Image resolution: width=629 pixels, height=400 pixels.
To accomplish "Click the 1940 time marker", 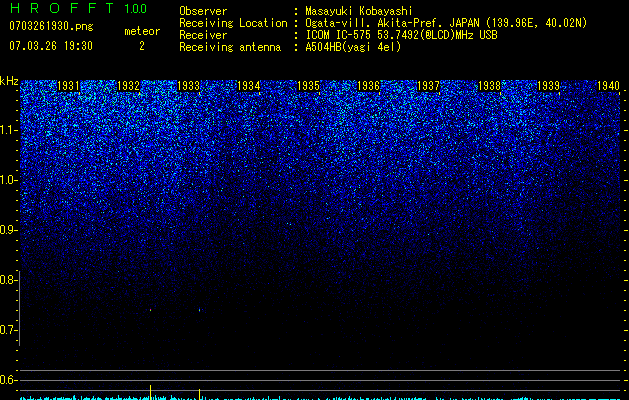I will pos(609,86).
